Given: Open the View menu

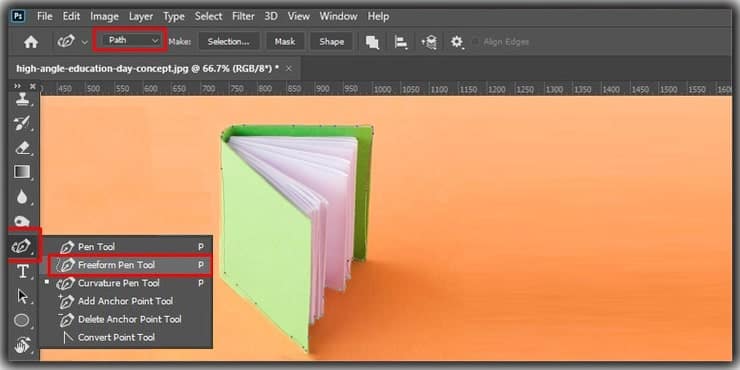Looking at the screenshot, I should coord(298,17).
